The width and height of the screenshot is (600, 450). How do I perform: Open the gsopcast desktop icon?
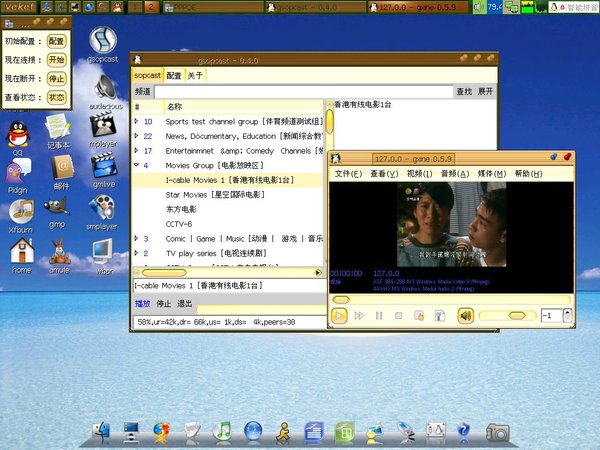tap(103, 42)
